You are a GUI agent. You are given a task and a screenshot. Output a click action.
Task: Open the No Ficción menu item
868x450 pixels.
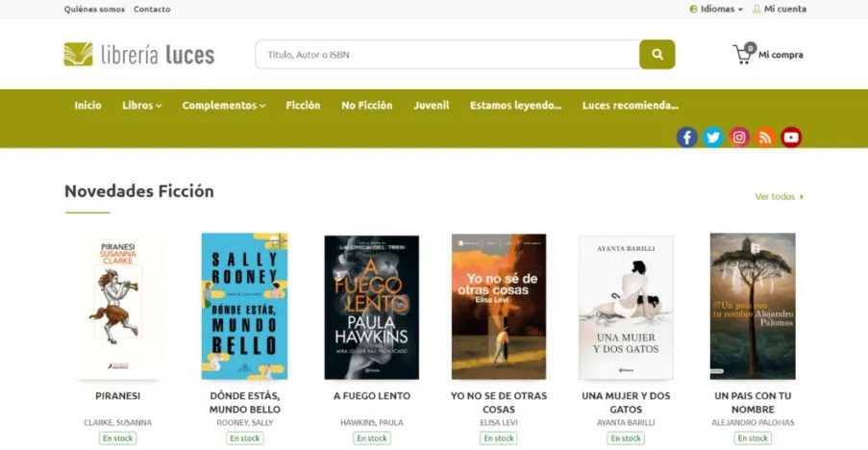point(367,105)
